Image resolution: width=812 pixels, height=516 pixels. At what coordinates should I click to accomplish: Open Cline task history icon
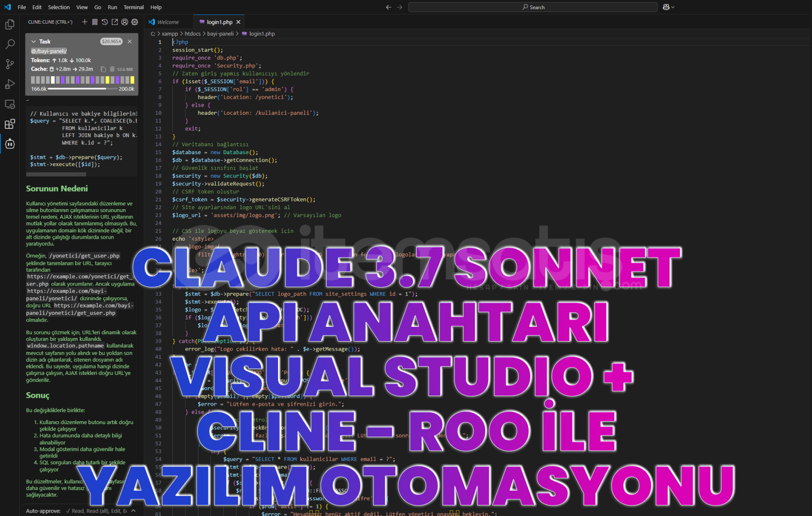pyautogui.click(x=105, y=22)
